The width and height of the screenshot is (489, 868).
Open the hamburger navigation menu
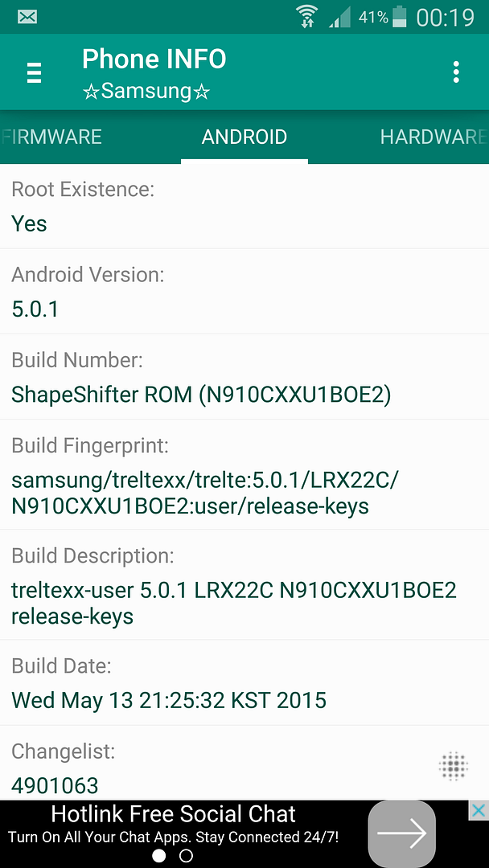34,72
